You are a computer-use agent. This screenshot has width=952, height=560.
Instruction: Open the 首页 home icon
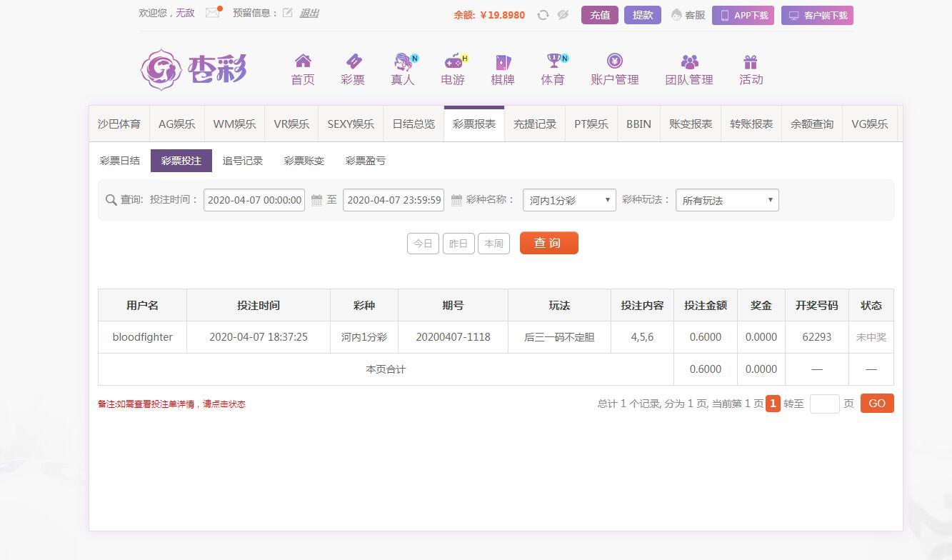303,61
